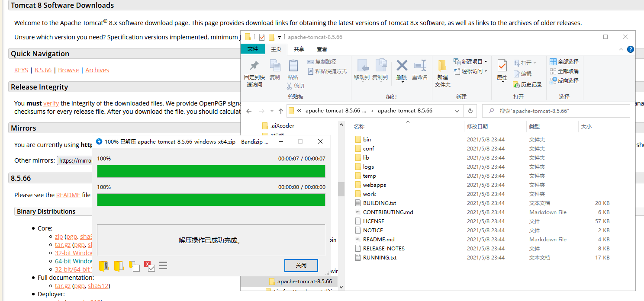The height and width of the screenshot is (301, 644).
Task: Open the KEYS link on Tomcat page
Action: (x=21, y=70)
